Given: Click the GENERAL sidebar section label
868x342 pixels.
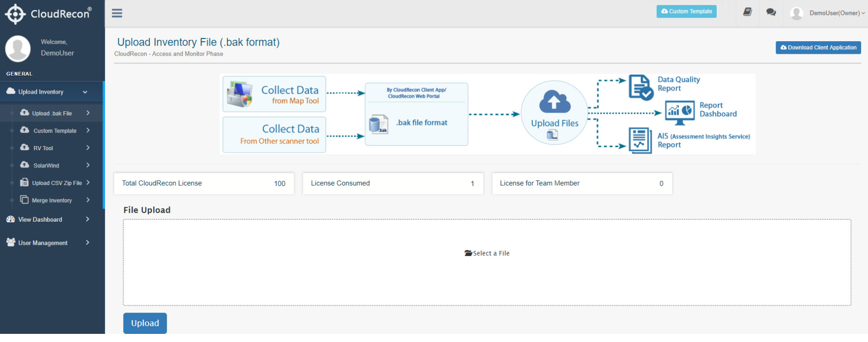Looking at the screenshot, I should 19,74.
